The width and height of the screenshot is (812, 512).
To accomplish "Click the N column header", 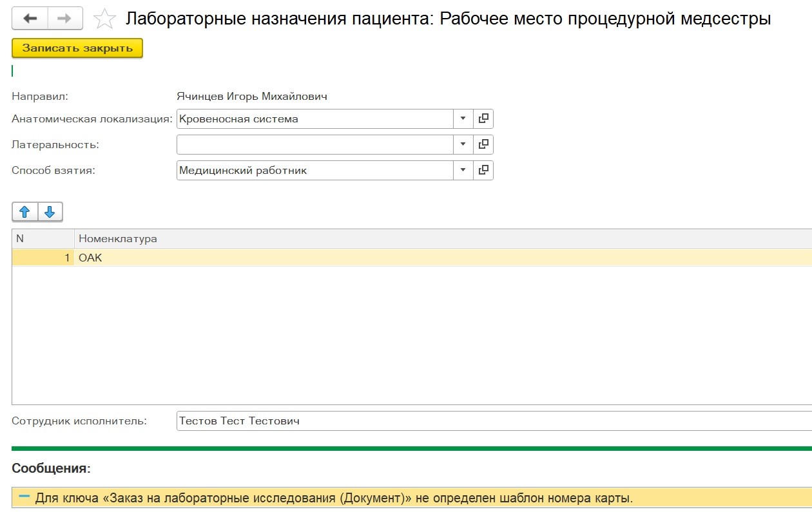I will tap(43, 239).
